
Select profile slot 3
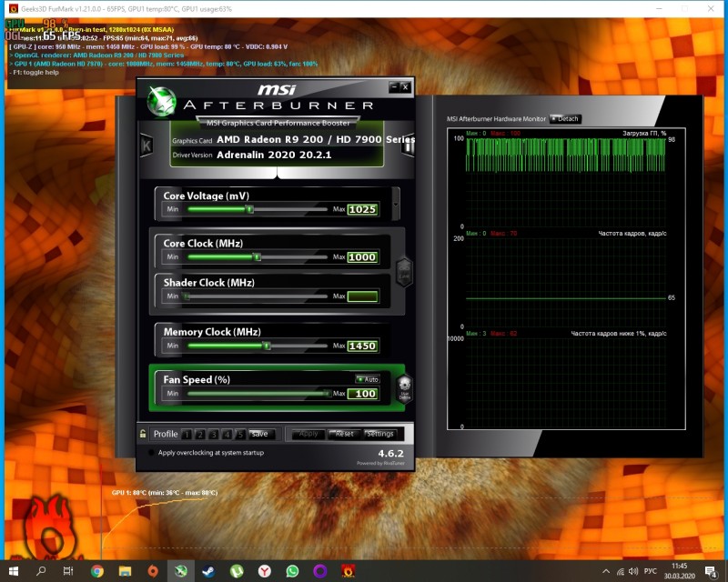point(214,435)
